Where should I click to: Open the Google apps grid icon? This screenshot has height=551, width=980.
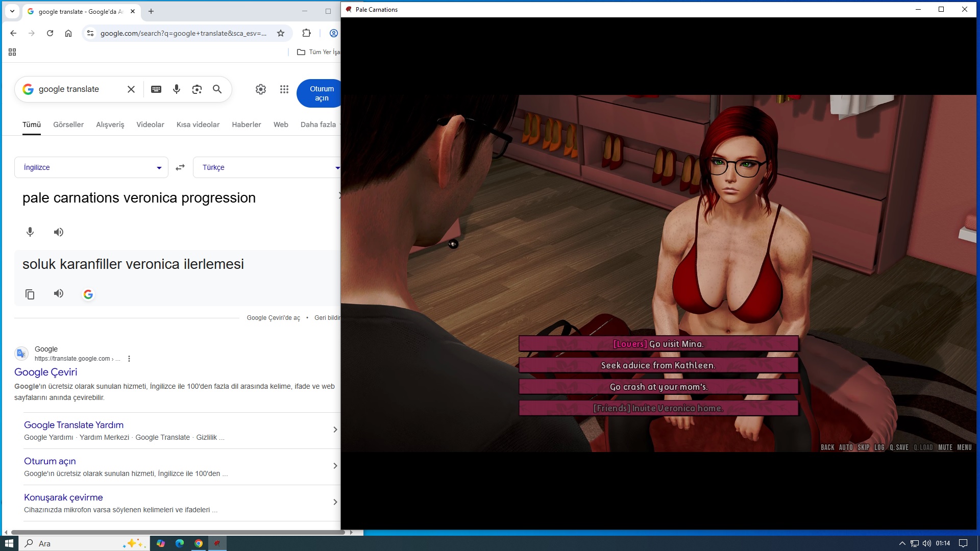[284, 89]
